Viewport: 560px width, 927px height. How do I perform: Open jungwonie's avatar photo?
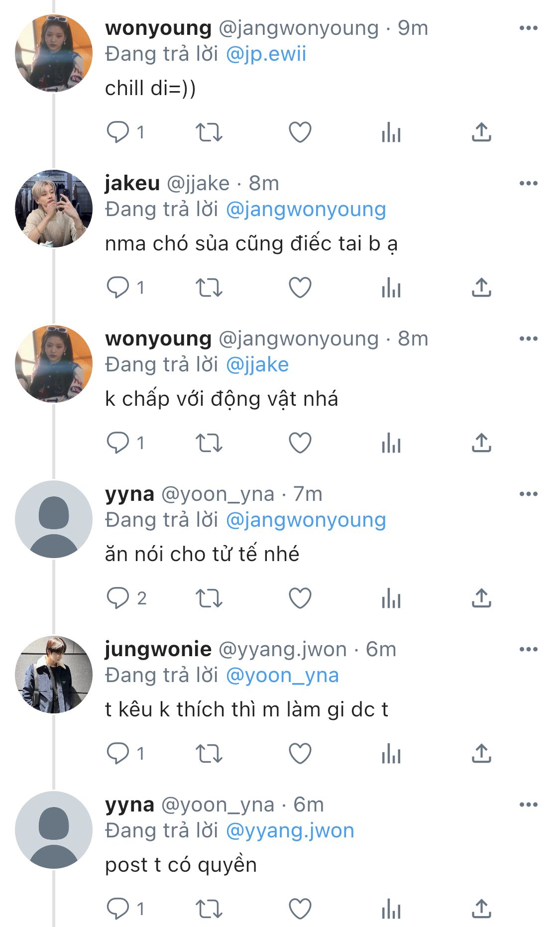click(x=54, y=675)
